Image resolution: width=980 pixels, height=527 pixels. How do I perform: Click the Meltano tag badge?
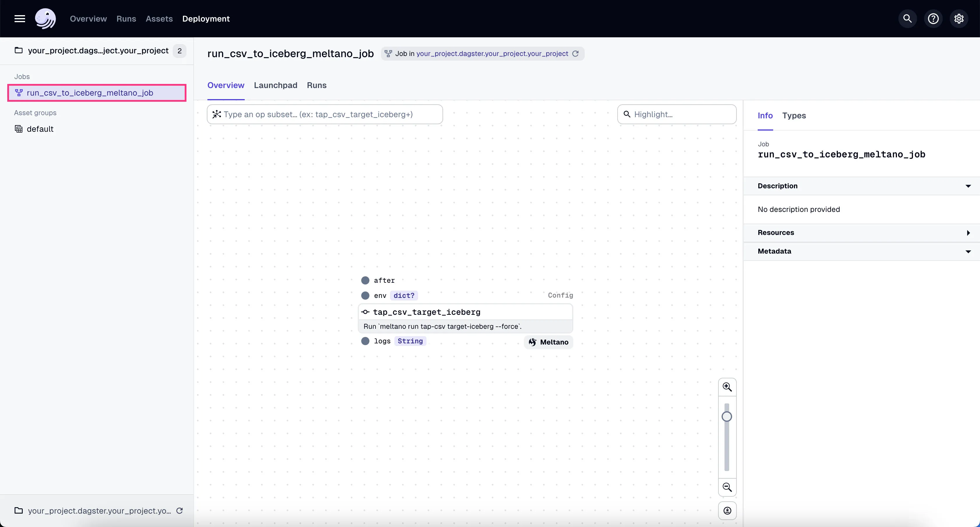tap(549, 342)
